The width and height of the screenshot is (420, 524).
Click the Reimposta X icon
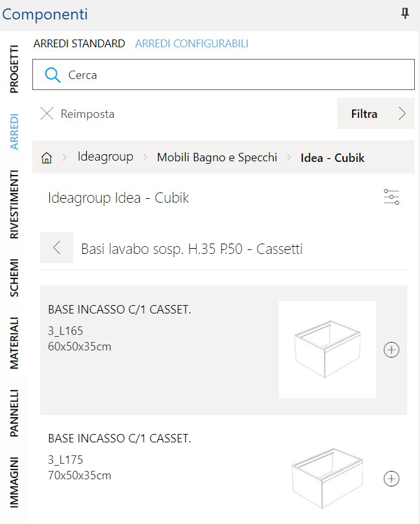(47, 114)
